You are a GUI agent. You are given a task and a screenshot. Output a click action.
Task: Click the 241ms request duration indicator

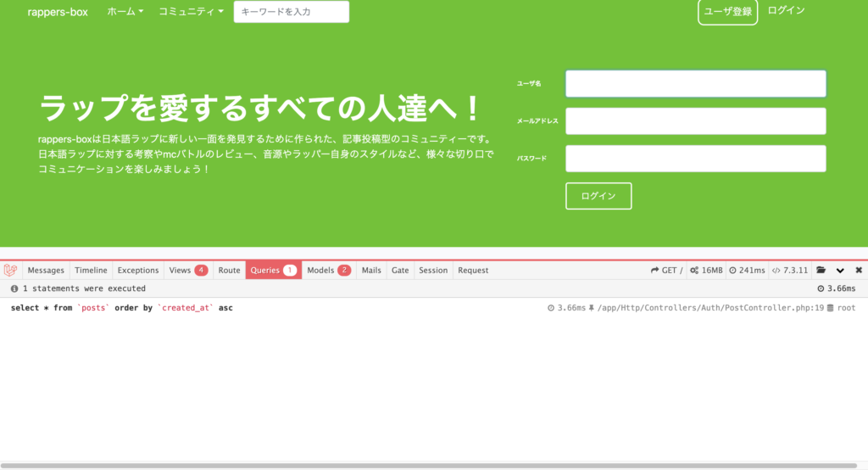pyautogui.click(x=747, y=270)
